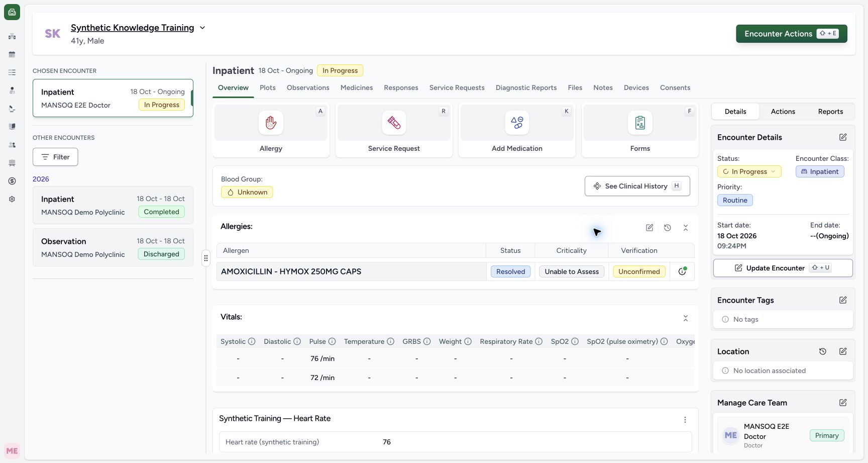The height and width of the screenshot is (463, 868).
Task: Grab the panel divider handle
Action: pos(205,258)
